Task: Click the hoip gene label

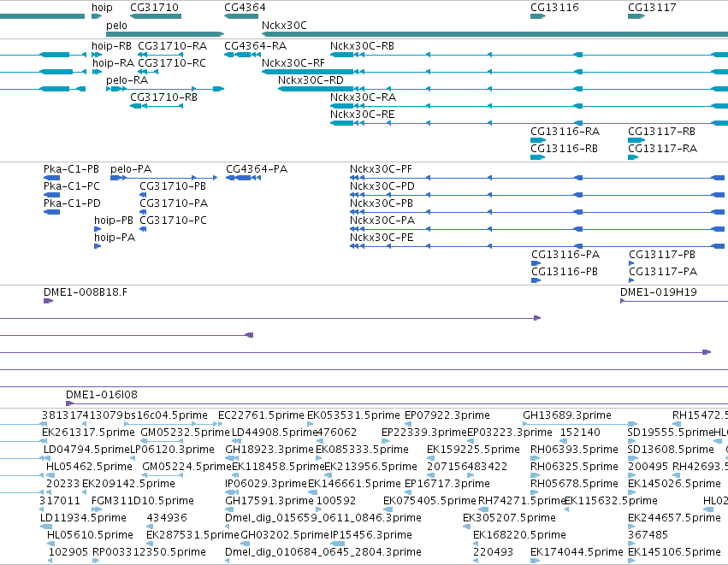Action: pyautogui.click(x=102, y=8)
